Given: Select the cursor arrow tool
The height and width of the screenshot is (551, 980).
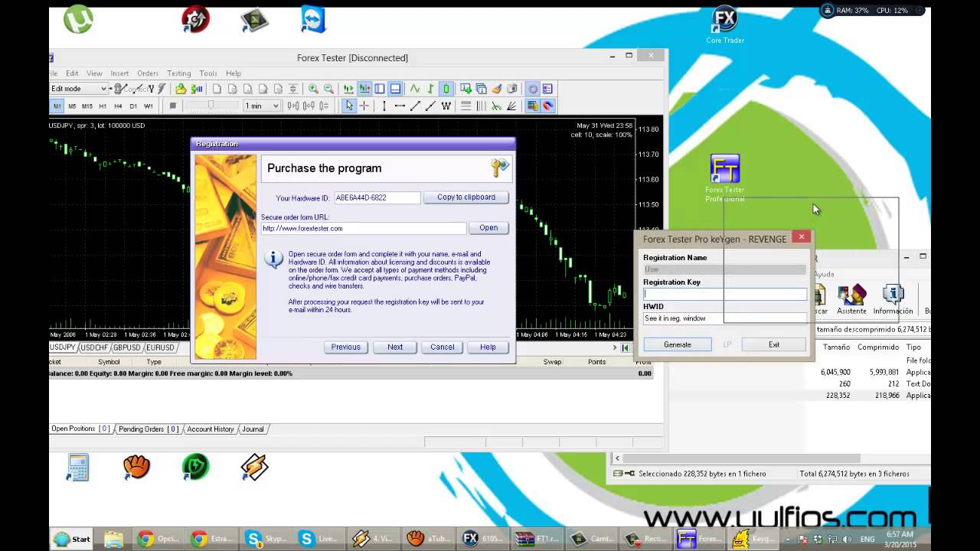Looking at the screenshot, I should (x=349, y=106).
